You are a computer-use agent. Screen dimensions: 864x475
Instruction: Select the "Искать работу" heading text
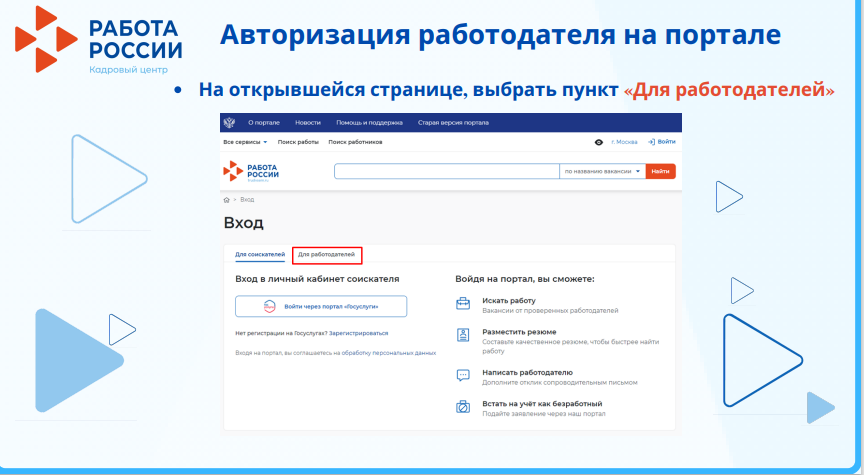tap(509, 301)
